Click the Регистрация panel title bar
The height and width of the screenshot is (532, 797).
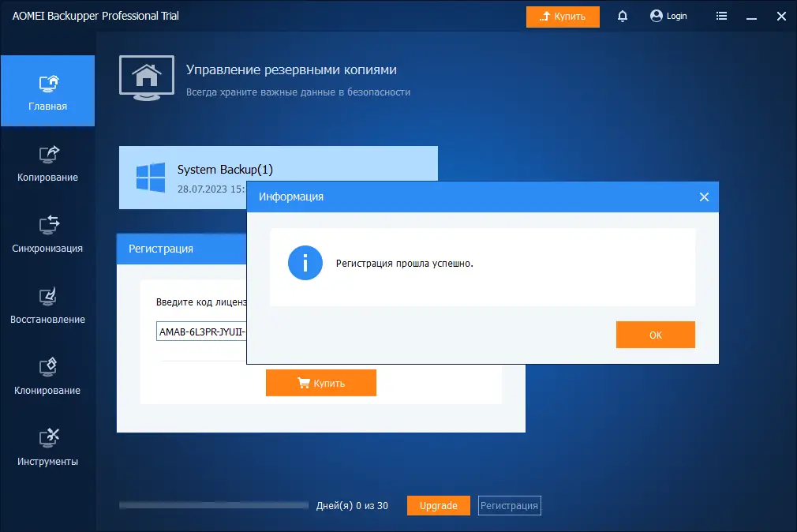[181, 249]
